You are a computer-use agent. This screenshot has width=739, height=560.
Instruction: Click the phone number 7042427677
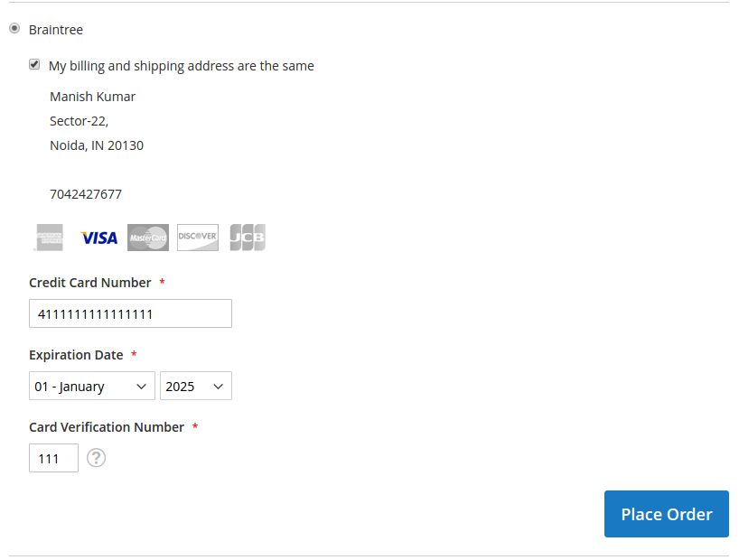coord(86,194)
